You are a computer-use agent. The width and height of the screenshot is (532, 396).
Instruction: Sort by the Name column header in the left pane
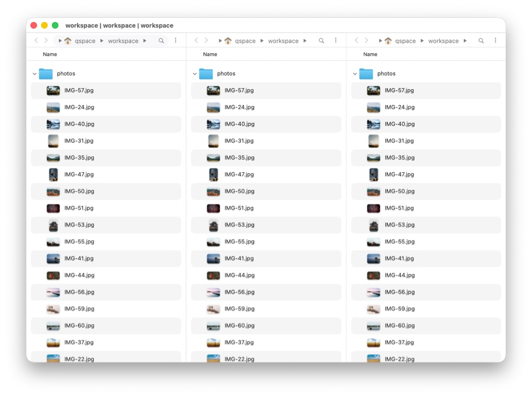click(50, 54)
